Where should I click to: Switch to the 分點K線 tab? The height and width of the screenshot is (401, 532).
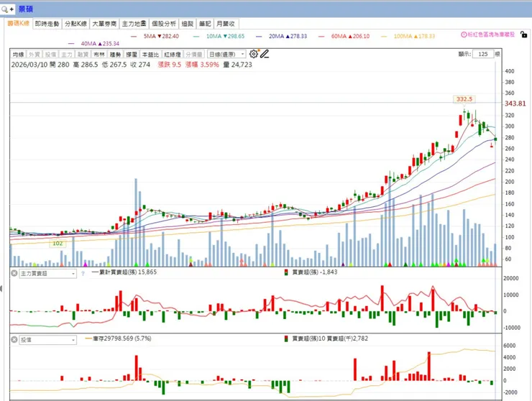click(x=76, y=24)
